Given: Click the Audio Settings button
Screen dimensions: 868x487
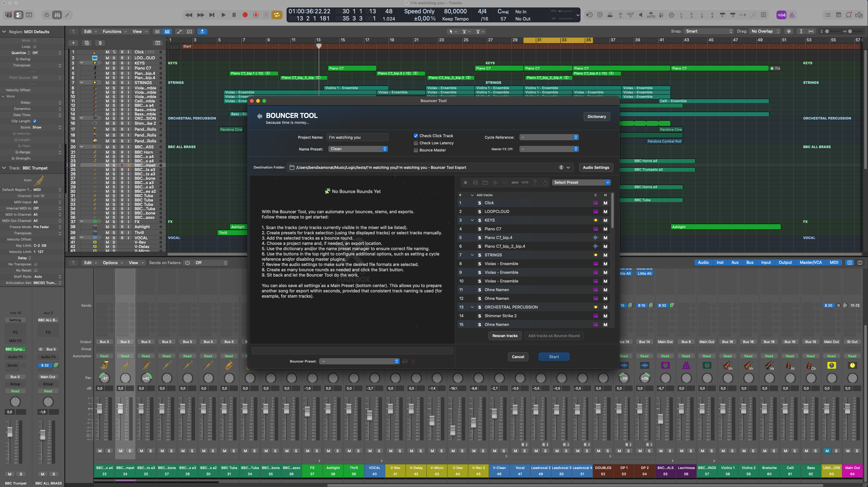Looking at the screenshot, I should pos(596,168).
